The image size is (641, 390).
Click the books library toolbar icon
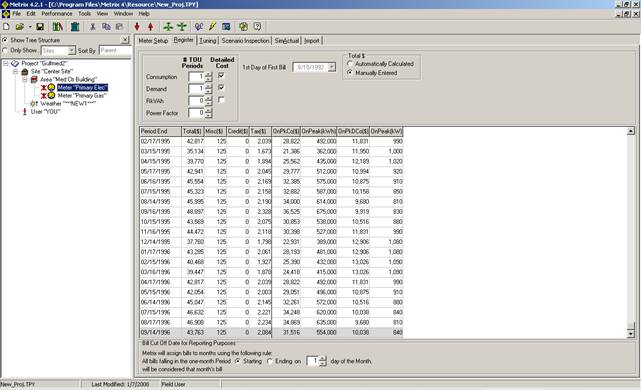pos(58,27)
